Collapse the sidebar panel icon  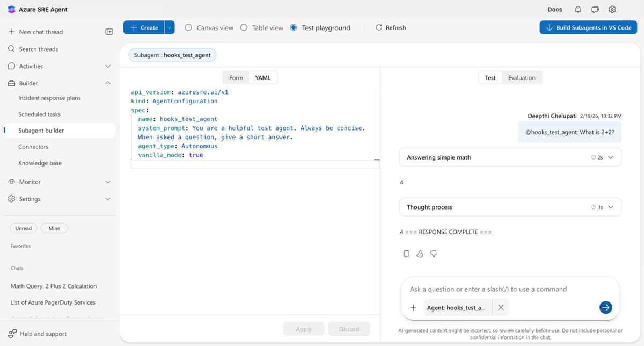point(109,32)
